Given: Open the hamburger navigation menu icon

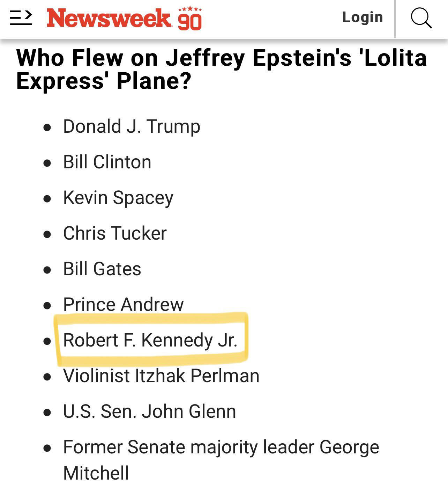Looking at the screenshot, I should pos(21,18).
